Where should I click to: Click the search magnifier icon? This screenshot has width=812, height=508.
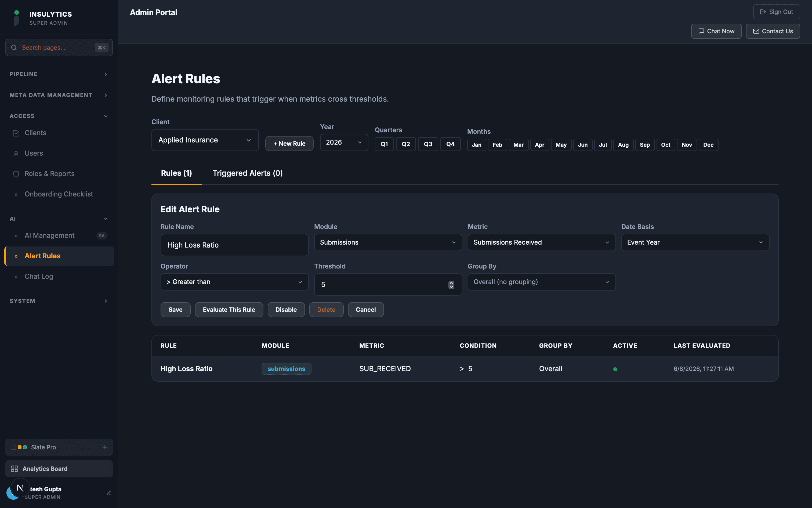click(x=14, y=47)
